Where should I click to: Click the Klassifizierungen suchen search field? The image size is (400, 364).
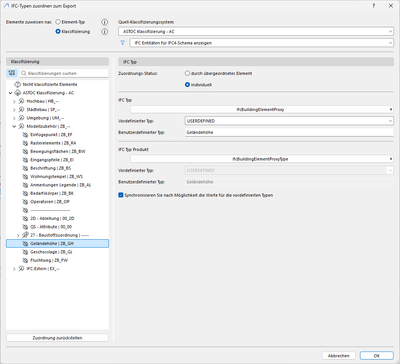point(64,73)
